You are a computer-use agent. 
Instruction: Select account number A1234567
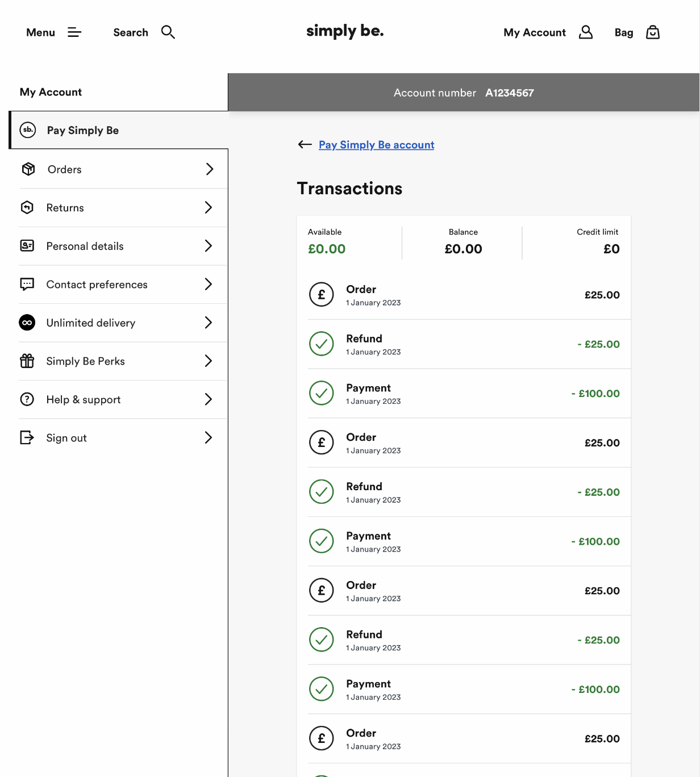pyautogui.click(x=510, y=93)
